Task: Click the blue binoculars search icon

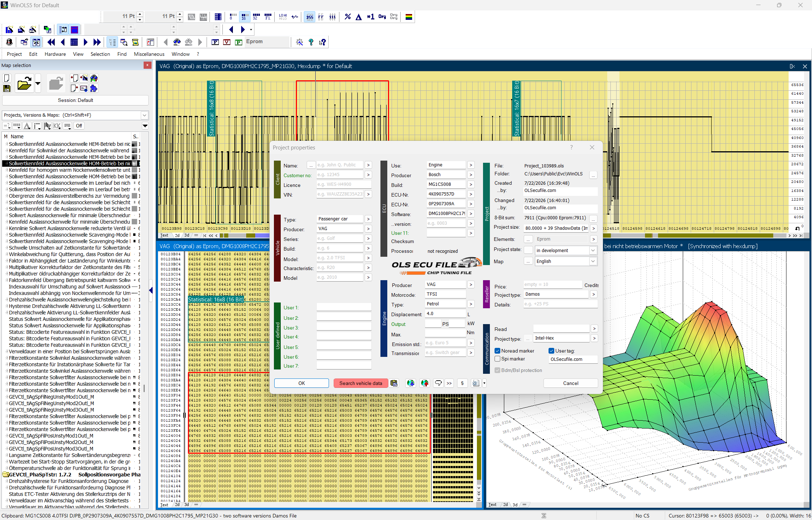Action: pos(177,42)
